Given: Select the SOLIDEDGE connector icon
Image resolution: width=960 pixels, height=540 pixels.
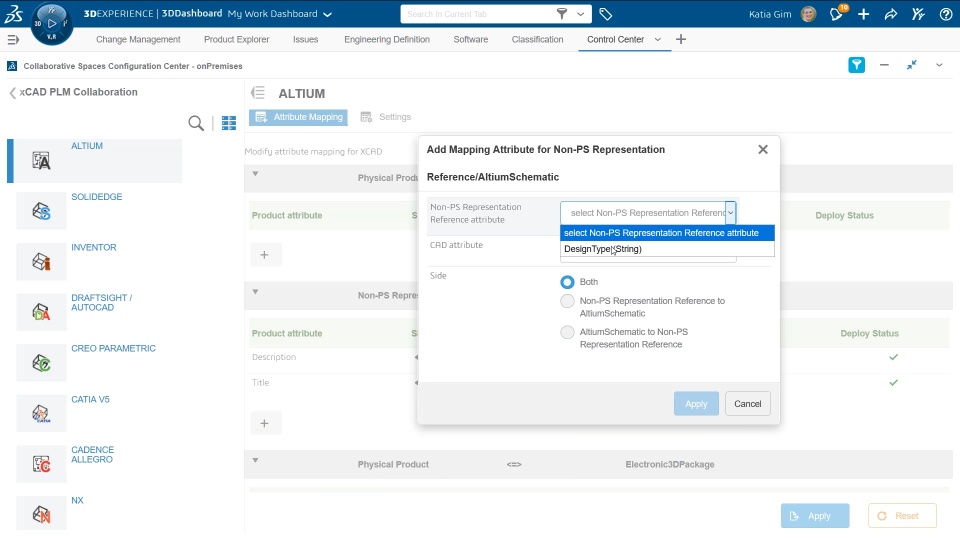Looking at the screenshot, I should [x=41, y=211].
